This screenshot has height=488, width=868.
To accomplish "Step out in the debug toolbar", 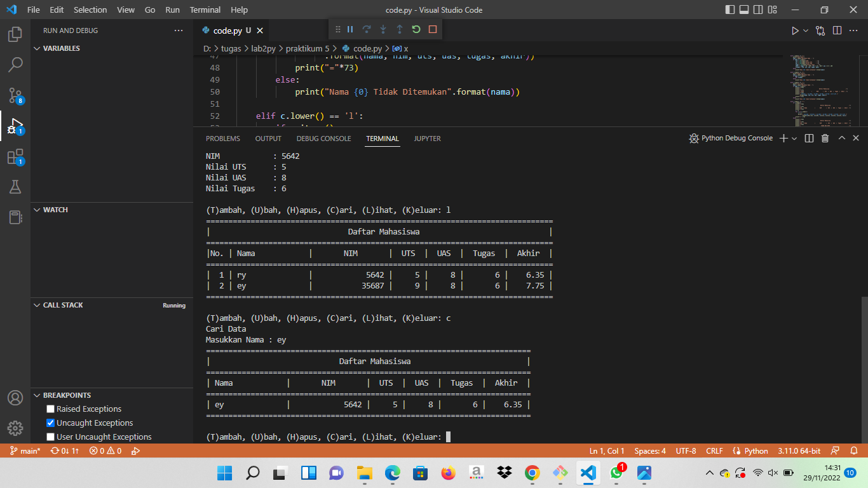I will pos(400,29).
